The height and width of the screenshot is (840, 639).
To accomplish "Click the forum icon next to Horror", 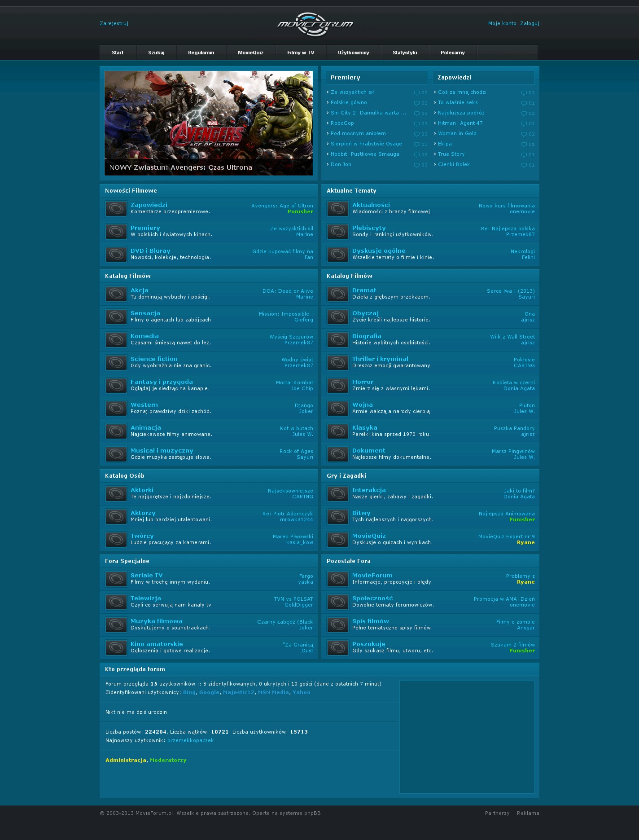I will [337, 386].
